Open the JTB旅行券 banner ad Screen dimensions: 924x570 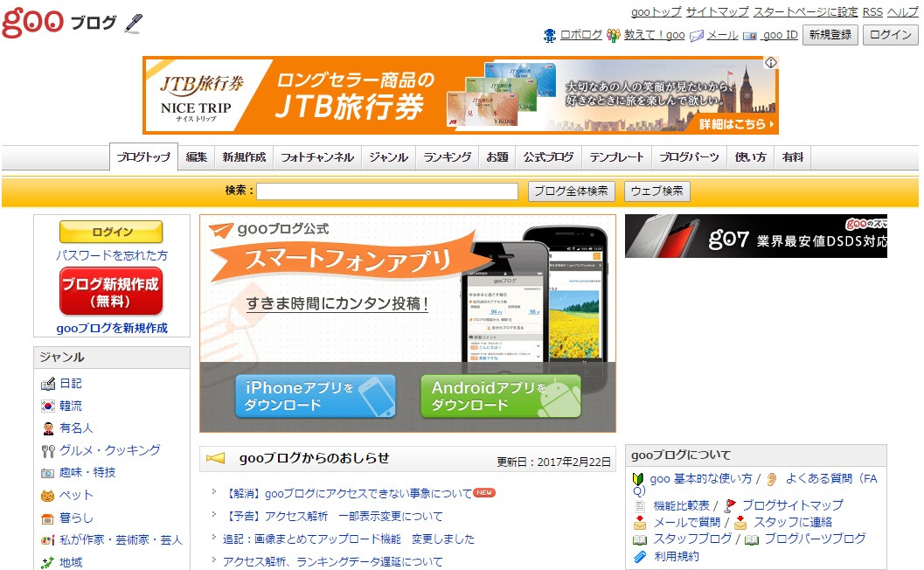[x=461, y=95]
